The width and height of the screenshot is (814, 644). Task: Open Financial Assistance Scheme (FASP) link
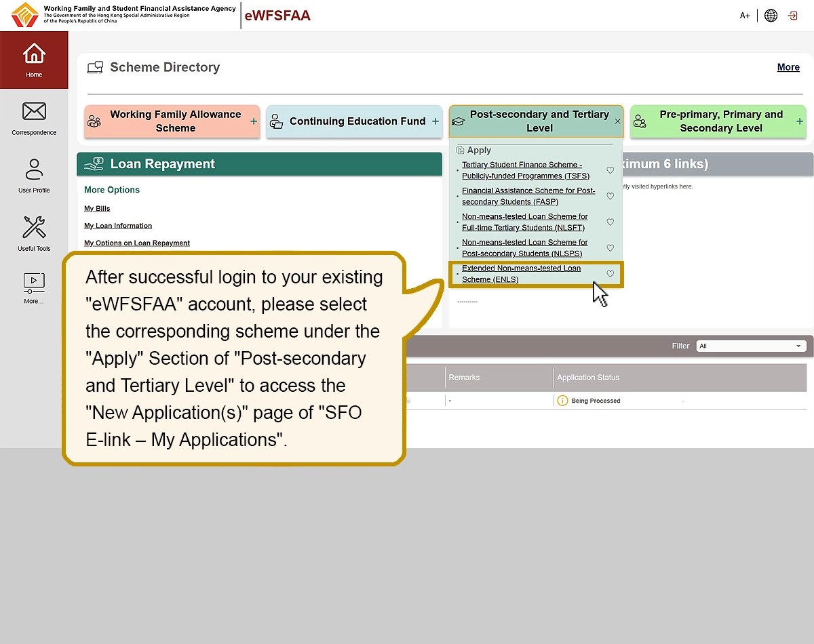point(528,196)
